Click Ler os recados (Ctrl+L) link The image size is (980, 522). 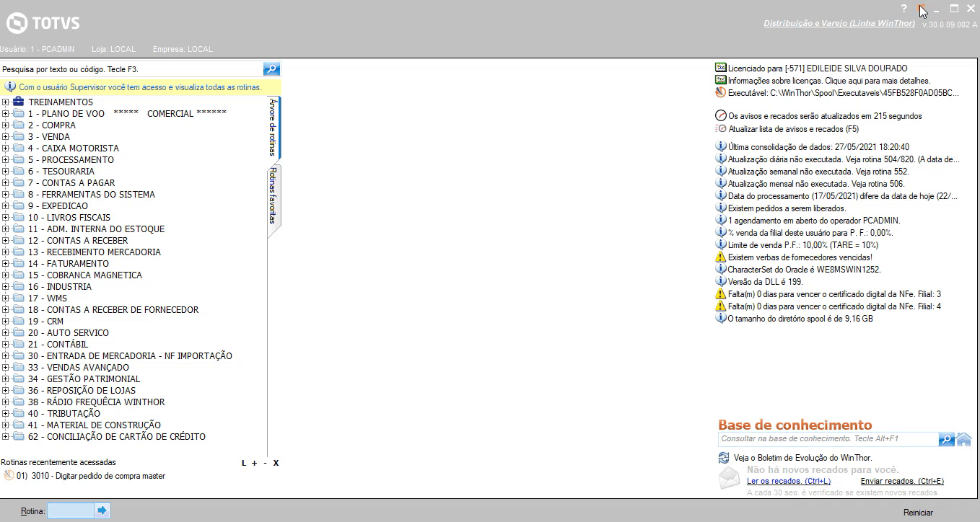pyautogui.click(x=789, y=481)
